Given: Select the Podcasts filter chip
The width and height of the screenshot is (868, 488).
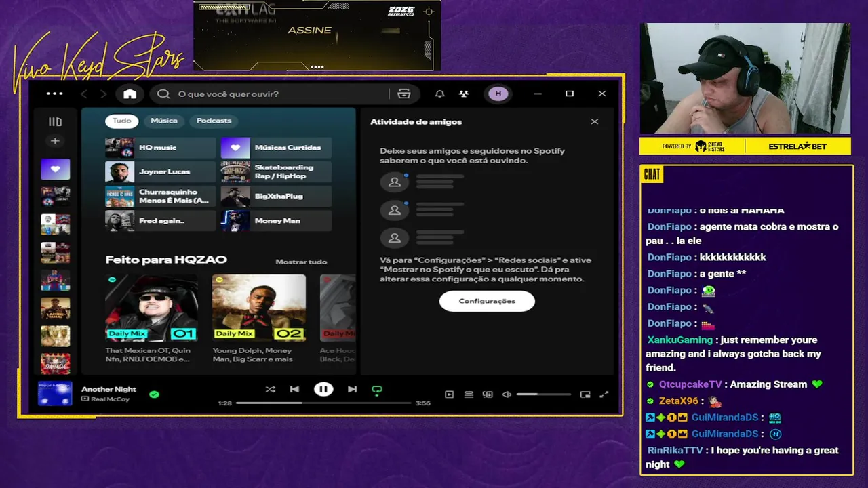Looking at the screenshot, I should [x=214, y=121].
